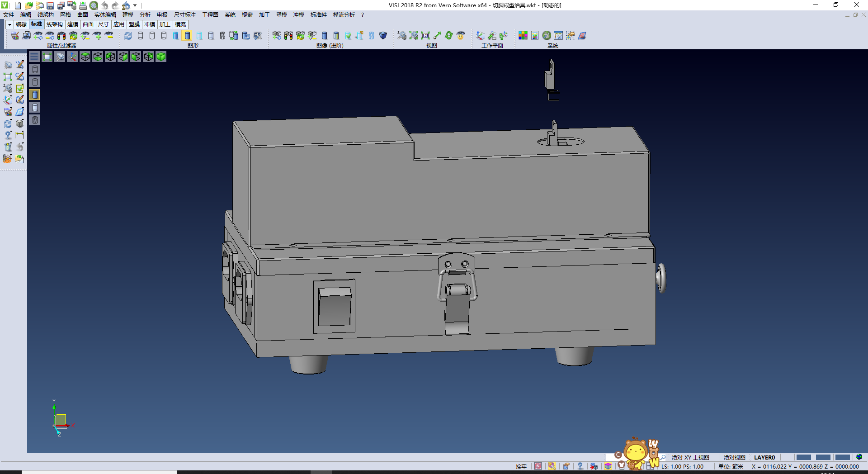Click the Open file icon in quick access bar
The height and width of the screenshot is (474, 868).
[28, 5]
